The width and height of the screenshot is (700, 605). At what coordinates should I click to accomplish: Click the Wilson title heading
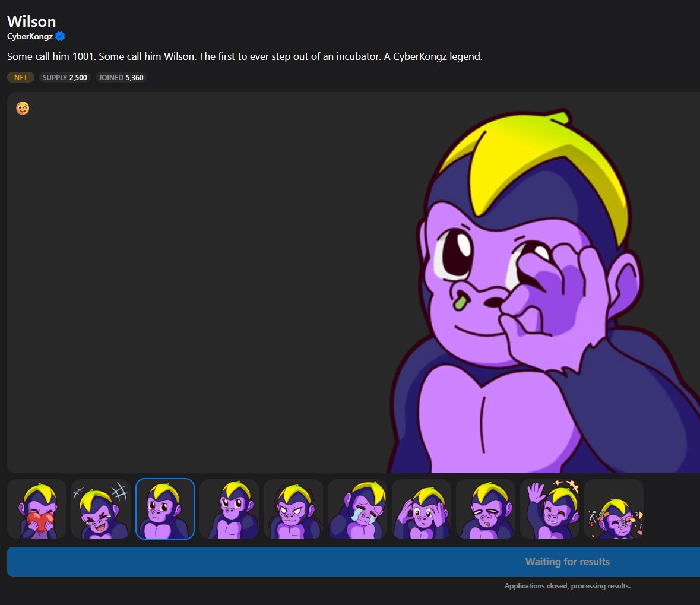pyautogui.click(x=31, y=21)
